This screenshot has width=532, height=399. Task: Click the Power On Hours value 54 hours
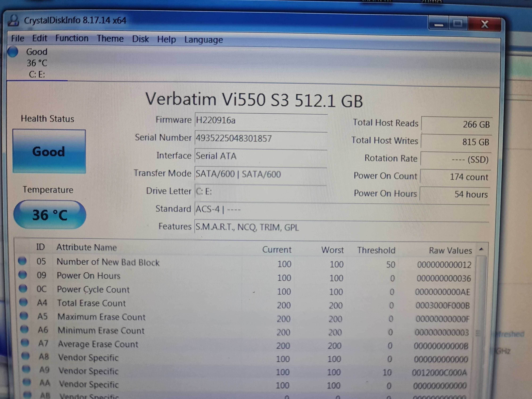tap(455, 194)
